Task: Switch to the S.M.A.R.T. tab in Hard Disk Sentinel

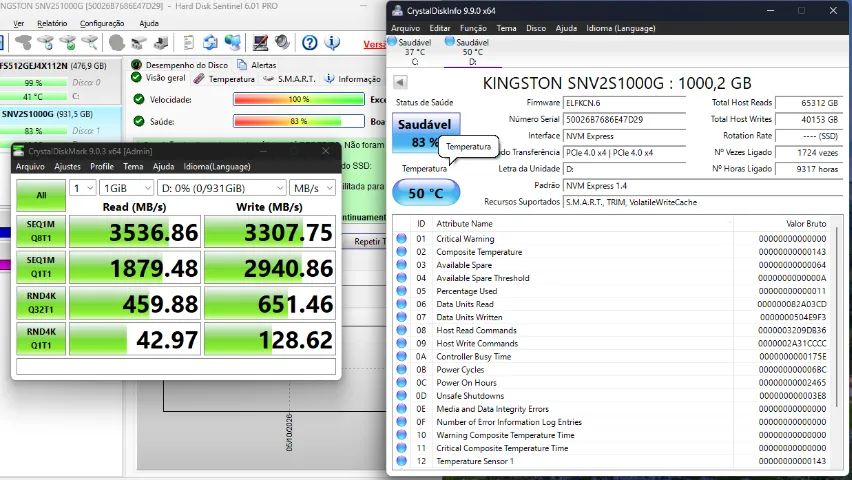Action: coord(289,79)
